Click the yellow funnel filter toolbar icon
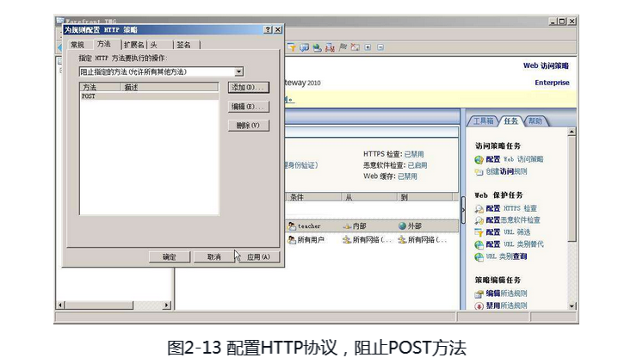 [x=292, y=47]
